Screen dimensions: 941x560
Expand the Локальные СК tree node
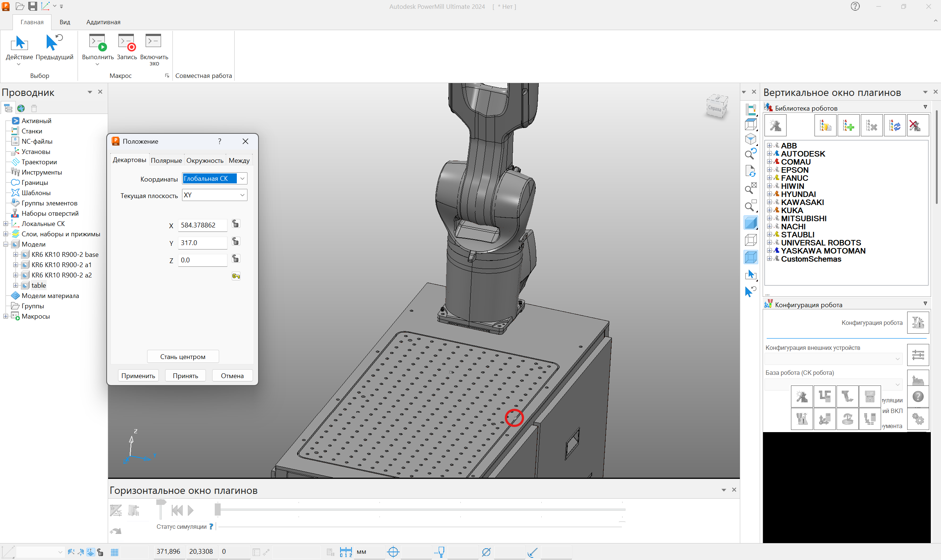point(6,224)
